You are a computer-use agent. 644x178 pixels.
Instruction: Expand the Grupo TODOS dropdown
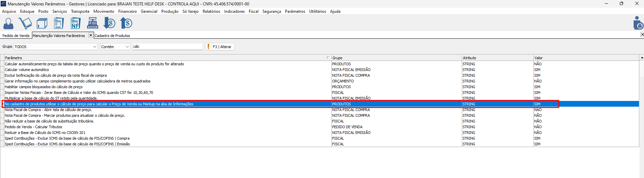click(94, 47)
